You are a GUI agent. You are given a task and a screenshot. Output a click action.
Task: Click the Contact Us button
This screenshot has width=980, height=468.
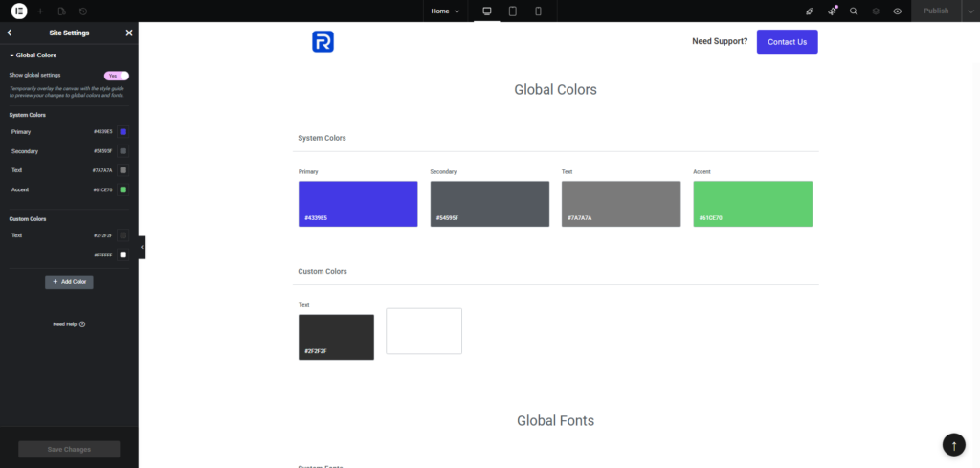point(787,42)
